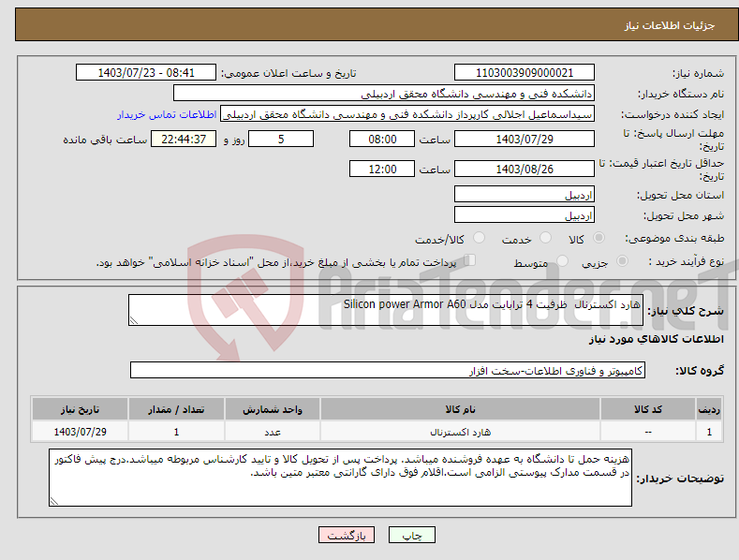Click the remaining time field 22:44:37

pos(184,139)
